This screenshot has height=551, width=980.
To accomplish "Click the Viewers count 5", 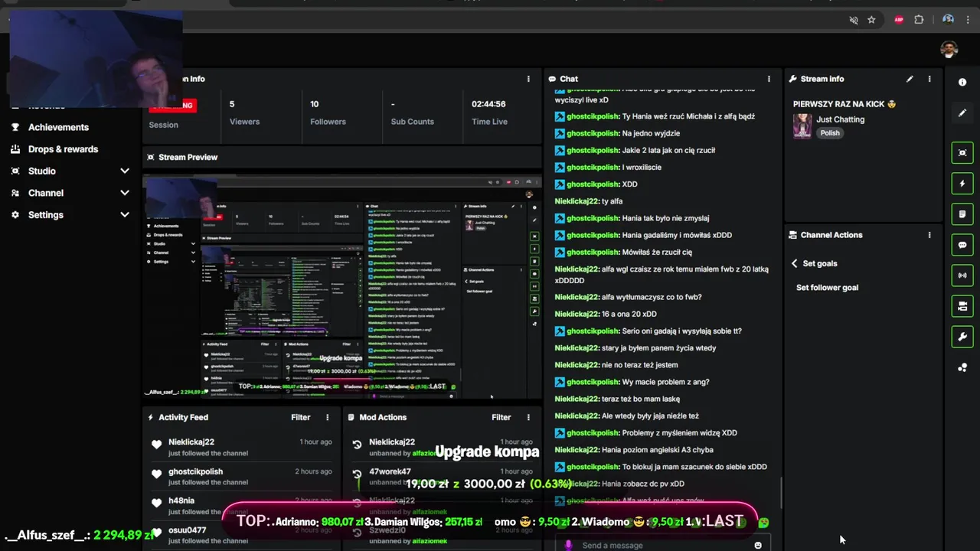I will [232, 104].
